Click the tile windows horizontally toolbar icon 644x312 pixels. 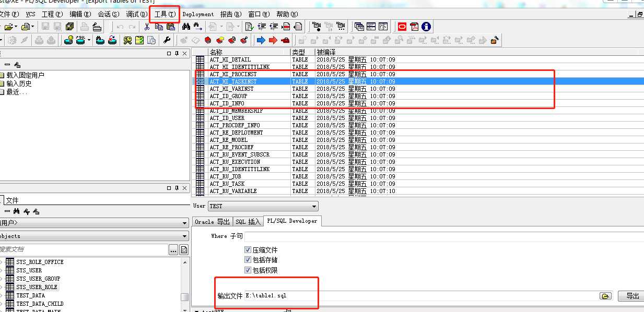coord(371,26)
